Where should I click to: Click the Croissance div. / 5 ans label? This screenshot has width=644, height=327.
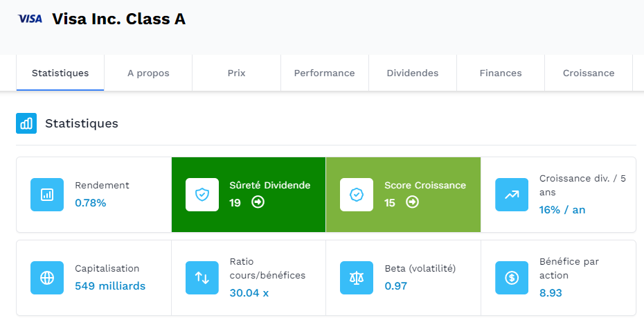(x=582, y=185)
